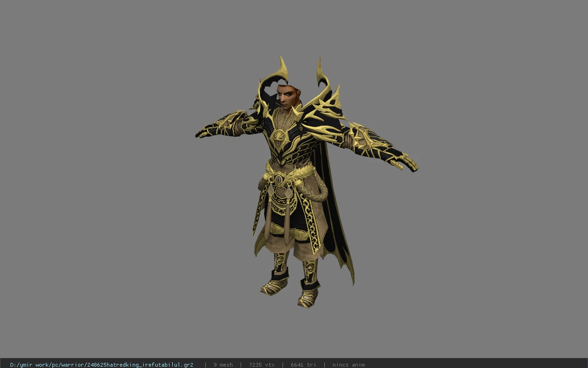
Task: Click the armored warrior 3D model
Action: click(x=306, y=182)
